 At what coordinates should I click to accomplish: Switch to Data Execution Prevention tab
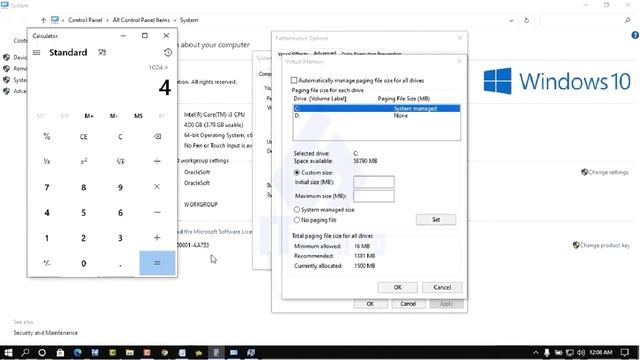coord(371,53)
